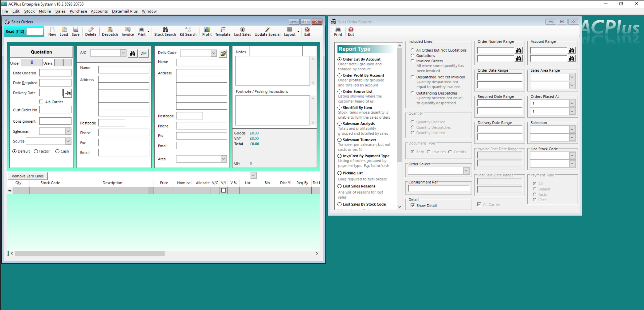
Task: Select Outstanding Despatches option
Action: tap(412, 93)
